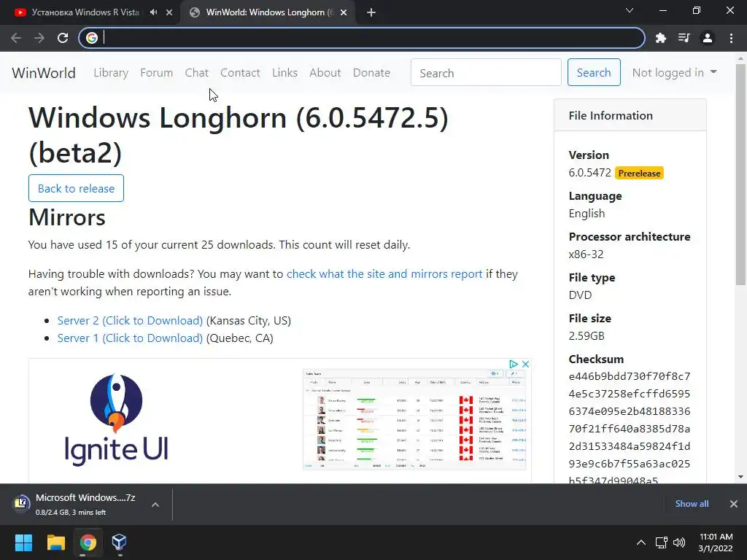Screen dimensions: 747x560
Task: Open the clock showing 11:01 AM
Action: click(x=716, y=542)
